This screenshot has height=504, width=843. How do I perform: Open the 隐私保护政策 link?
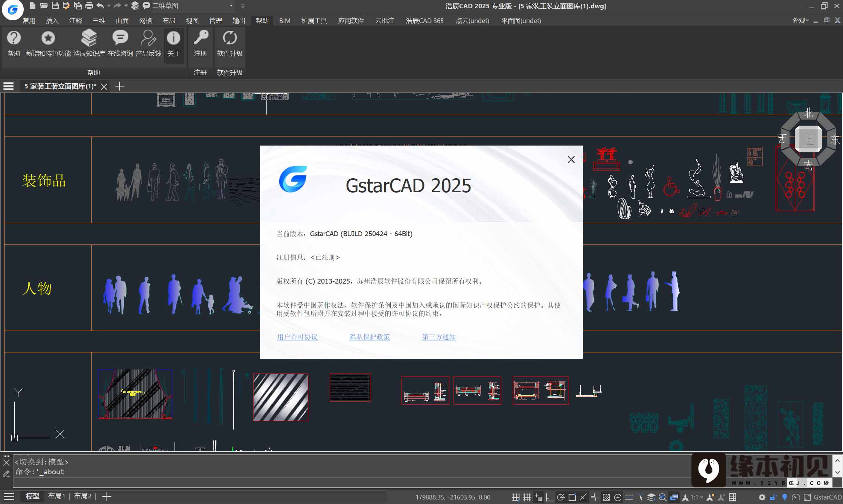[370, 337]
